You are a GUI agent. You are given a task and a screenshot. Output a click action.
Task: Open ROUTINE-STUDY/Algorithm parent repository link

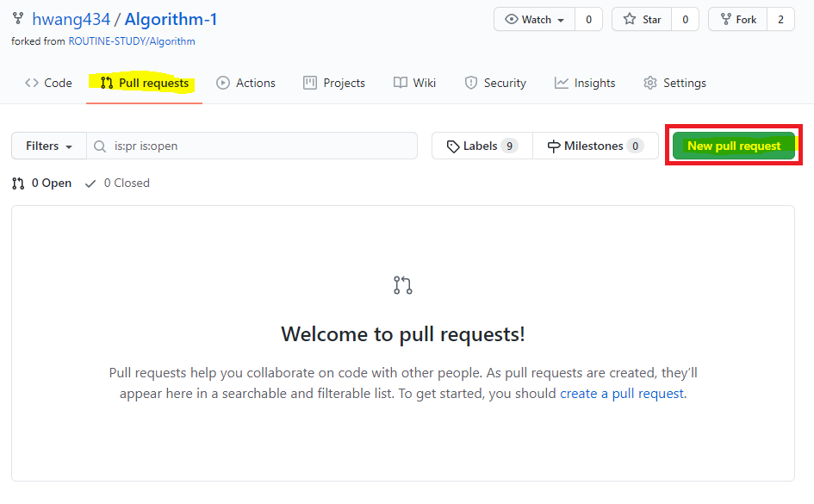(132, 41)
